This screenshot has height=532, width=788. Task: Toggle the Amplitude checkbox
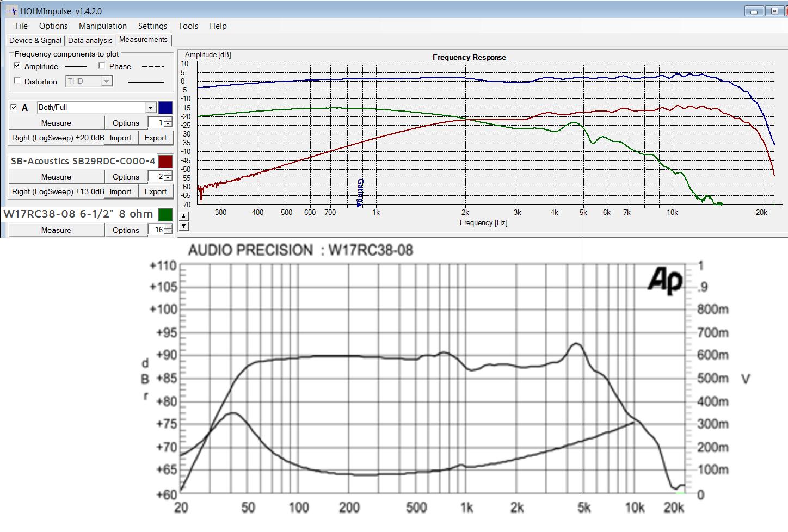point(17,66)
